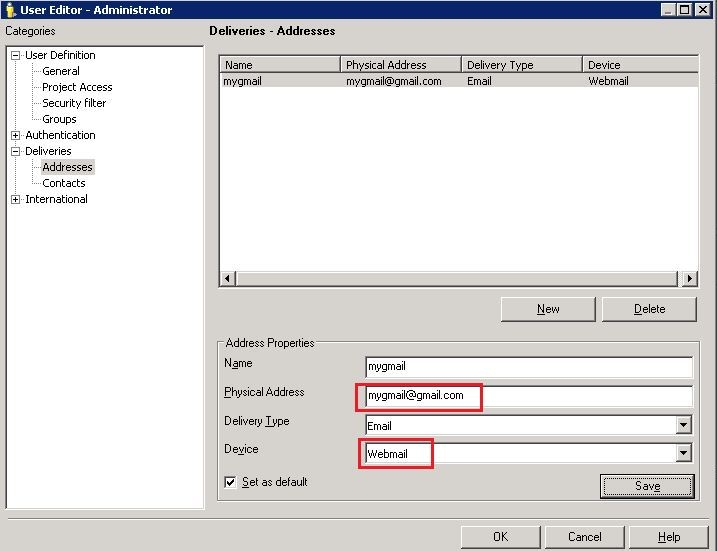Select Contacts under Deliveries
This screenshot has height=551, width=717.
coord(64,183)
